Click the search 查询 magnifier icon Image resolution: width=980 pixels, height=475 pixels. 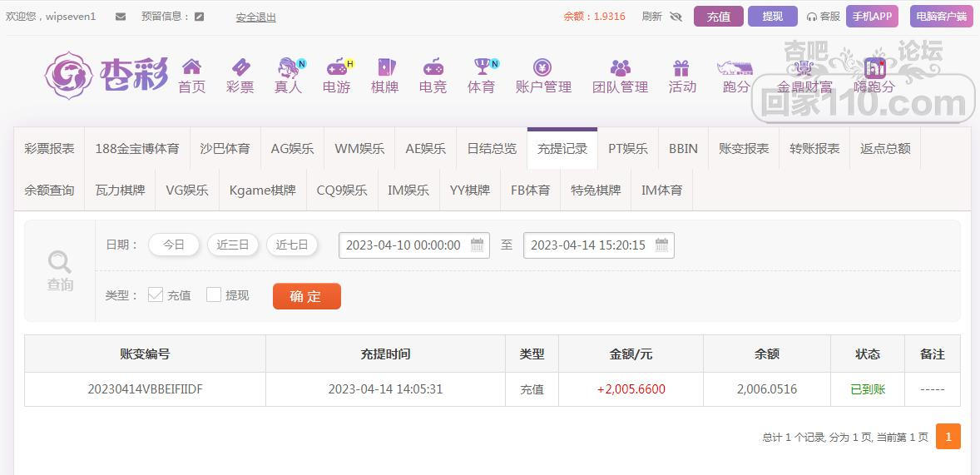[x=60, y=263]
